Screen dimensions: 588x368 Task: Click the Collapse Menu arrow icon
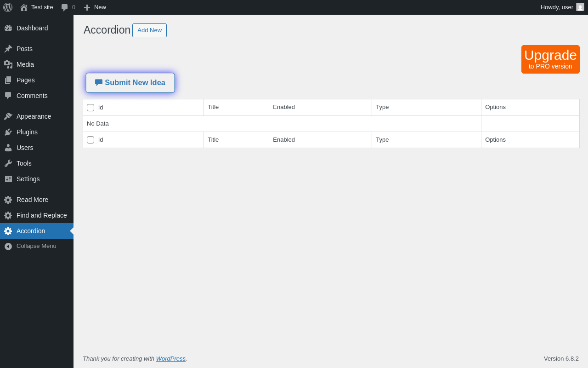tap(8, 246)
